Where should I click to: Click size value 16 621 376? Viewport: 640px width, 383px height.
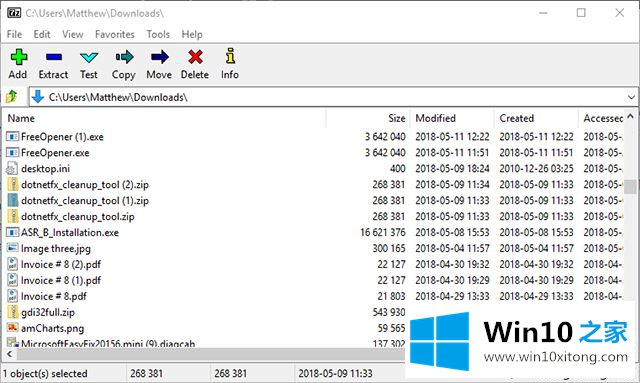coord(383,232)
